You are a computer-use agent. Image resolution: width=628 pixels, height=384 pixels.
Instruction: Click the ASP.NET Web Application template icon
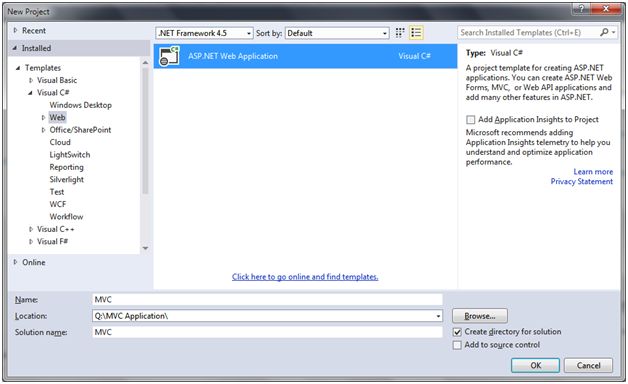pos(169,56)
